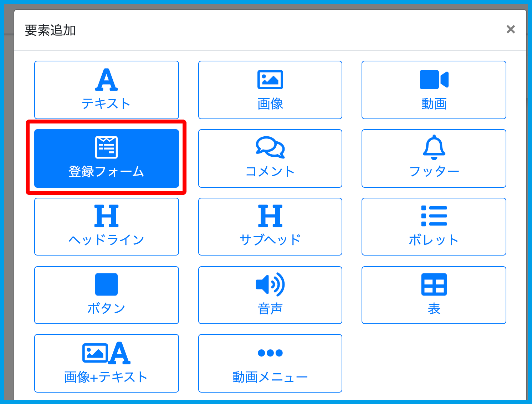Click the speaker icon for 音声
Image resolution: width=532 pixels, height=404 pixels.
click(x=270, y=284)
